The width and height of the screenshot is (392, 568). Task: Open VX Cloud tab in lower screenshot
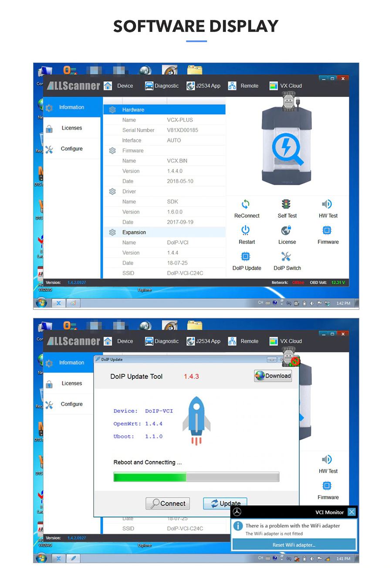tap(286, 341)
